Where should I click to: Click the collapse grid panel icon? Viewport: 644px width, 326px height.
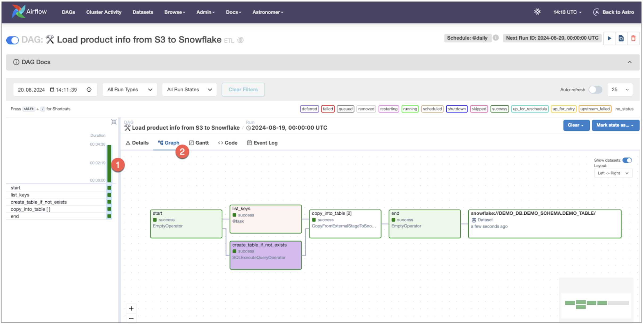click(x=114, y=122)
